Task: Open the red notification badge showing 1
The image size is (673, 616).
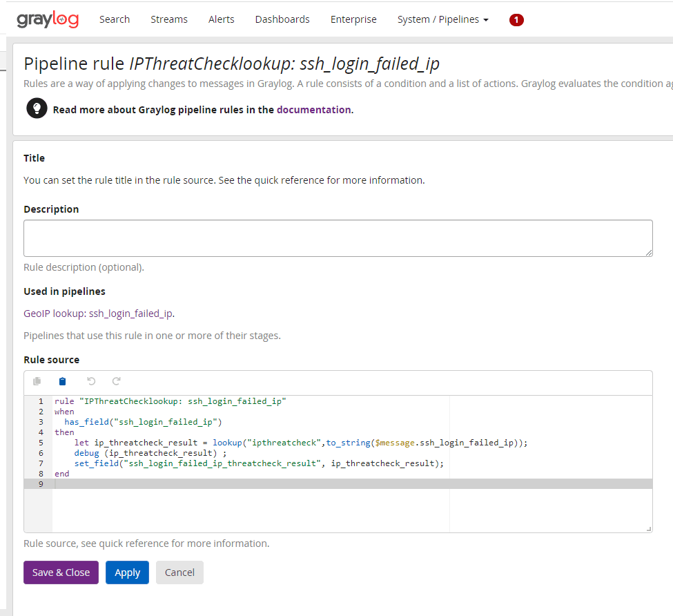Action: 516,20
